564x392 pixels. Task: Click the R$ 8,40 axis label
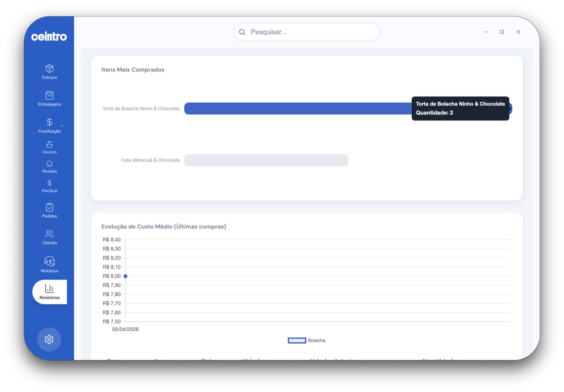pos(112,240)
